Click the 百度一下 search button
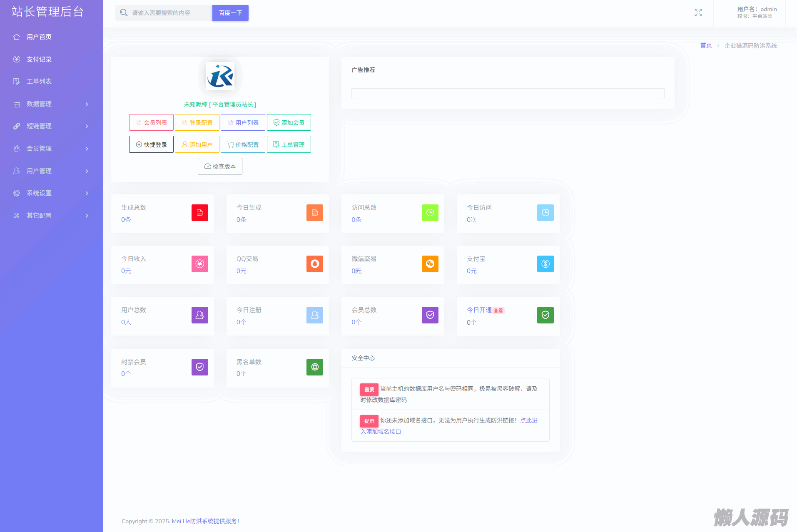 click(230, 13)
